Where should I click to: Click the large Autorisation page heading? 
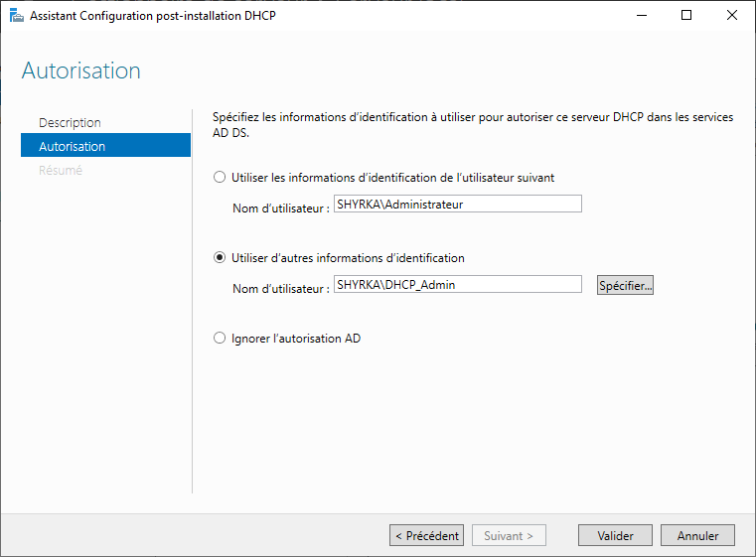81,71
